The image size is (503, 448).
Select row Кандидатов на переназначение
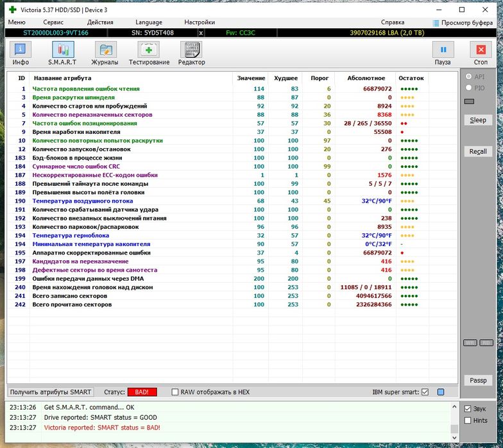click(232, 261)
